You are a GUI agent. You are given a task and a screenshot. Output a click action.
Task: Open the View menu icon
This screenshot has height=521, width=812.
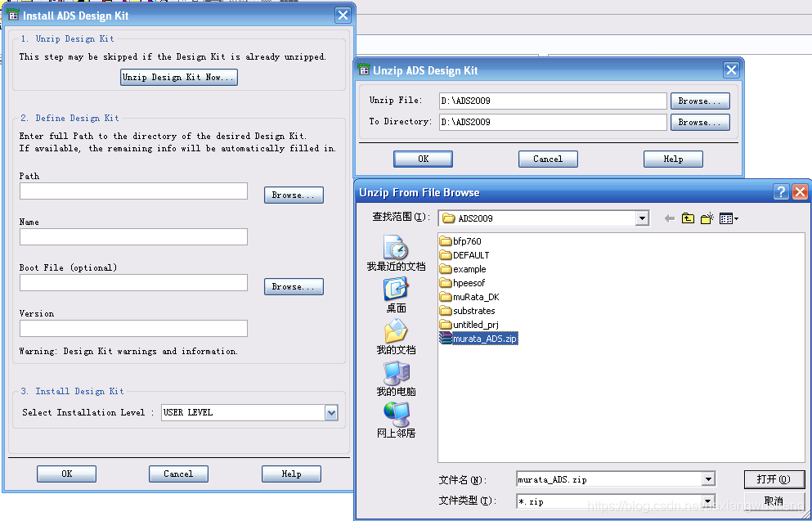point(729,218)
